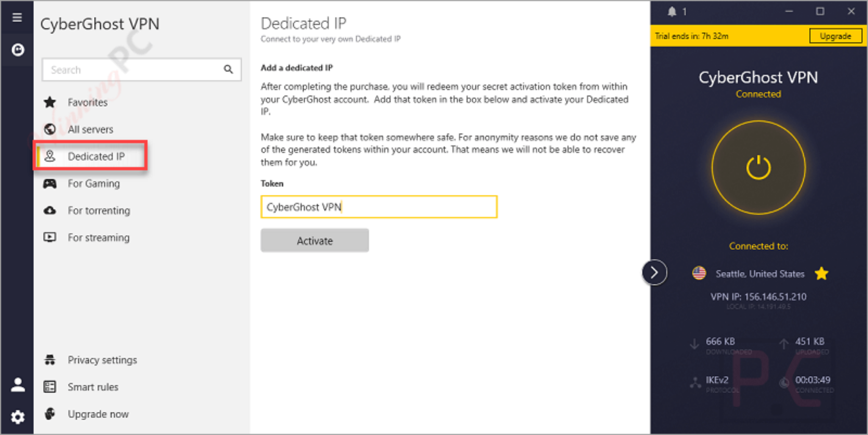Click the Trial ends in 7h 32m text
This screenshot has width=868, height=435.
click(692, 36)
